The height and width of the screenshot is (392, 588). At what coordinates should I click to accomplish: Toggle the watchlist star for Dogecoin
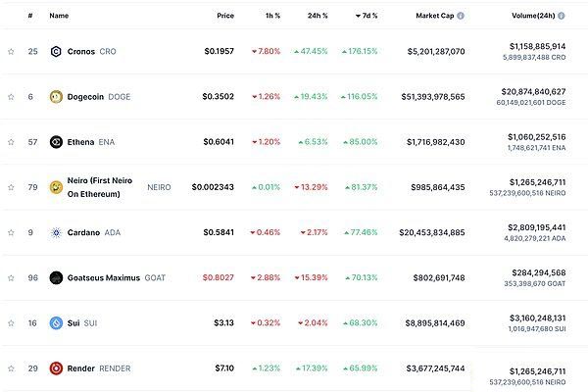pyautogui.click(x=11, y=97)
